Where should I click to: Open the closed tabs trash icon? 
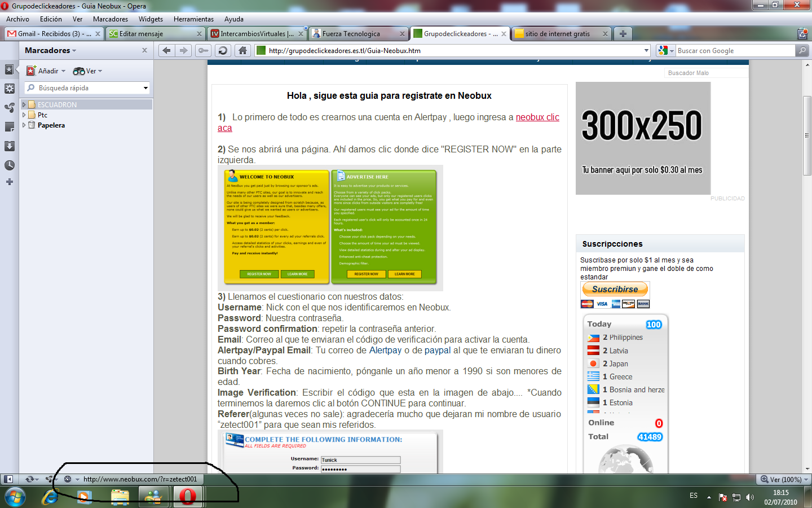pyautogui.click(x=802, y=34)
